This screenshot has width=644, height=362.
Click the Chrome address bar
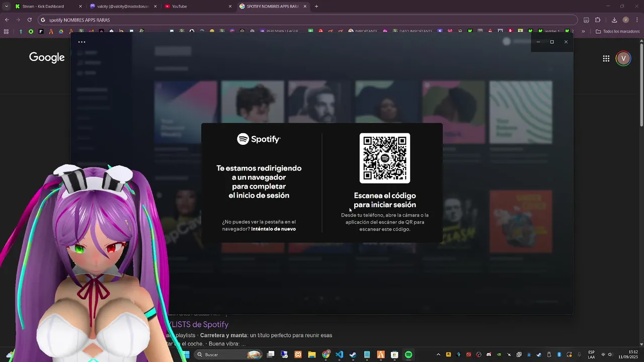(x=307, y=20)
